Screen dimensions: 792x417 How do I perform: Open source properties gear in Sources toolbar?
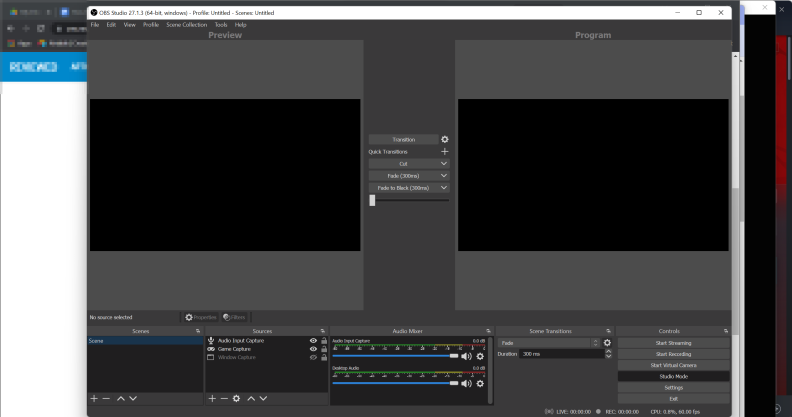[236, 399]
